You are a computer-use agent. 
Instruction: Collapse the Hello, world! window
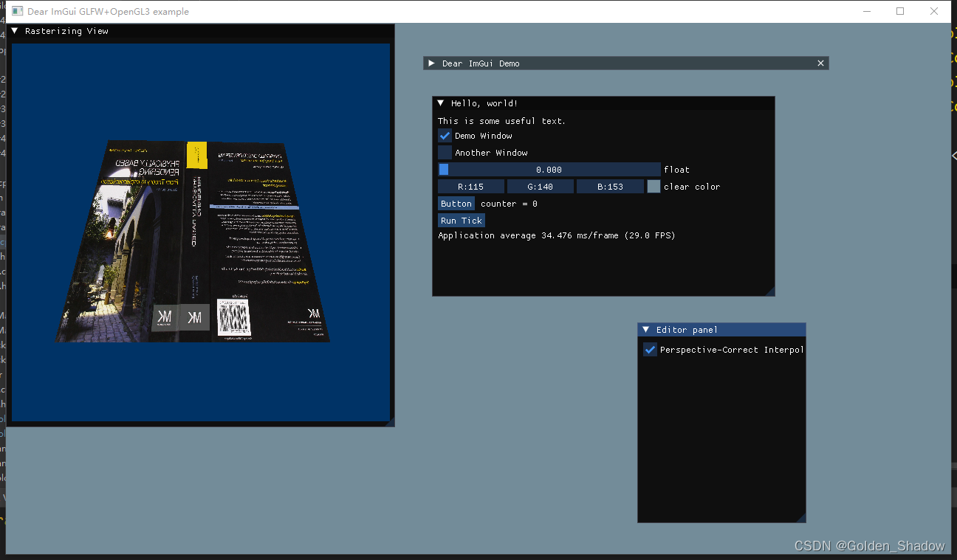[441, 103]
